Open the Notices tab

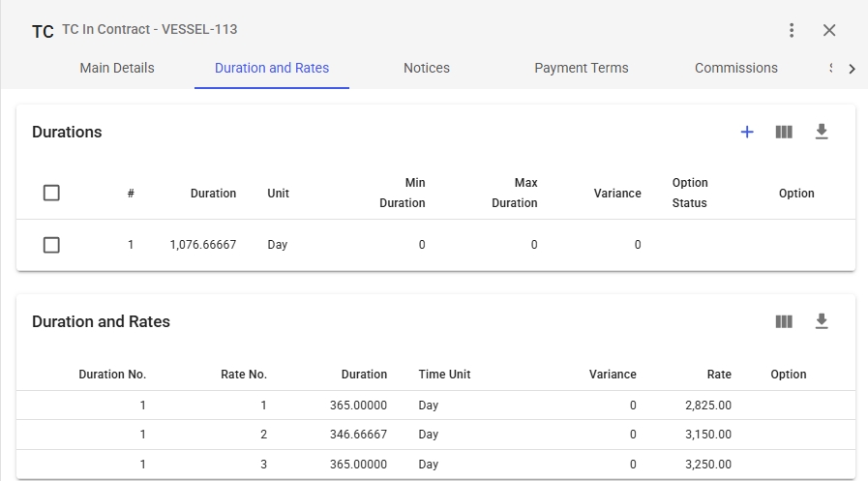point(427,69)
